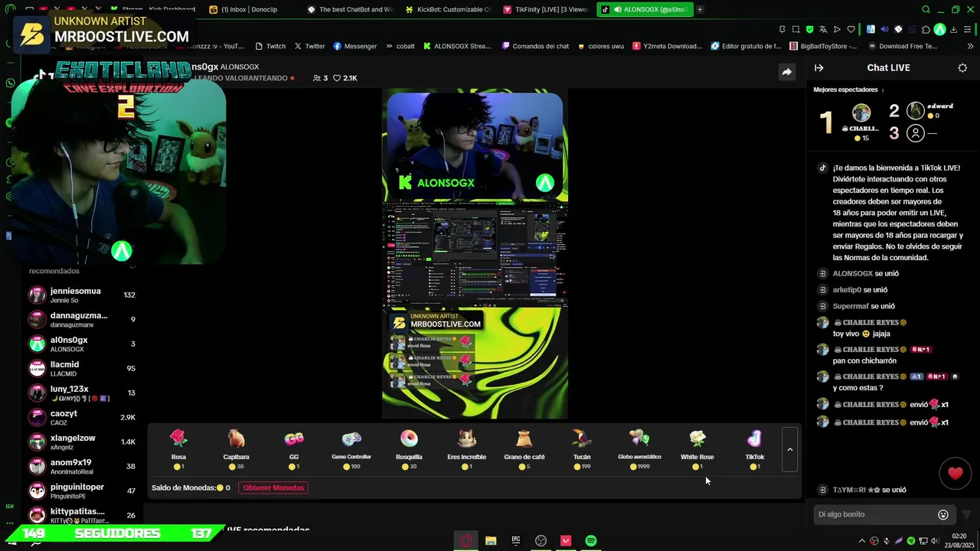Open luny_123x recommended live channel

[83, 393]
